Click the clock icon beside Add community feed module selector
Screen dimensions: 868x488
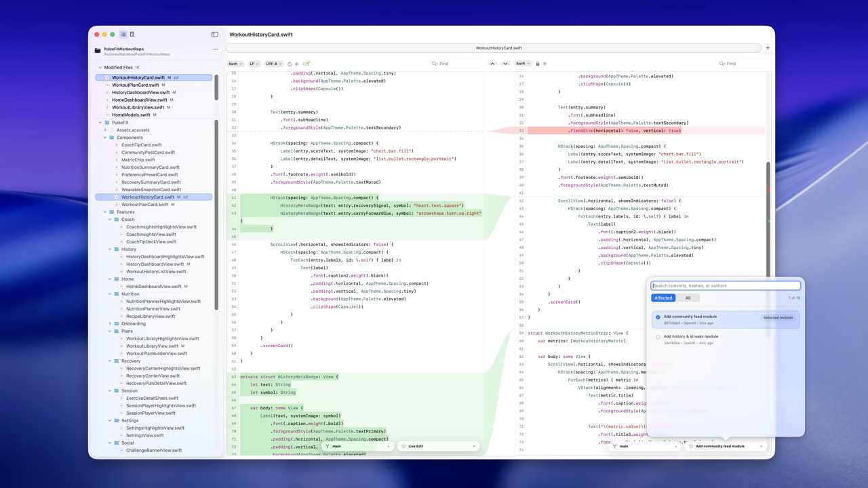click(691, 447)
